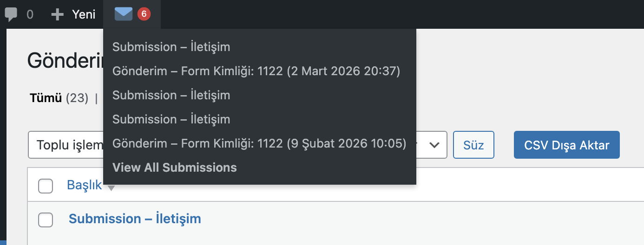Click the red notification badge showing 6
Viewport: 644px width, 245px height.
[x=144, y=14]
